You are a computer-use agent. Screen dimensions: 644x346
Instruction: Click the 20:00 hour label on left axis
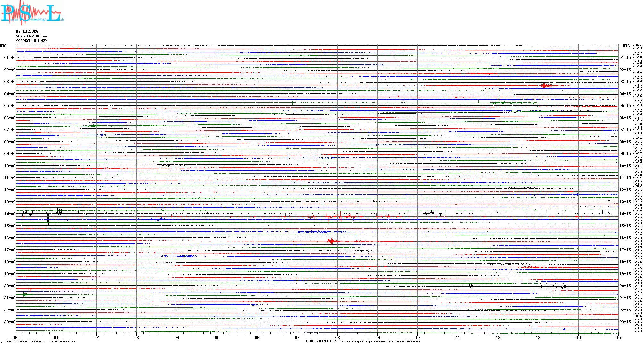point(10,286)
